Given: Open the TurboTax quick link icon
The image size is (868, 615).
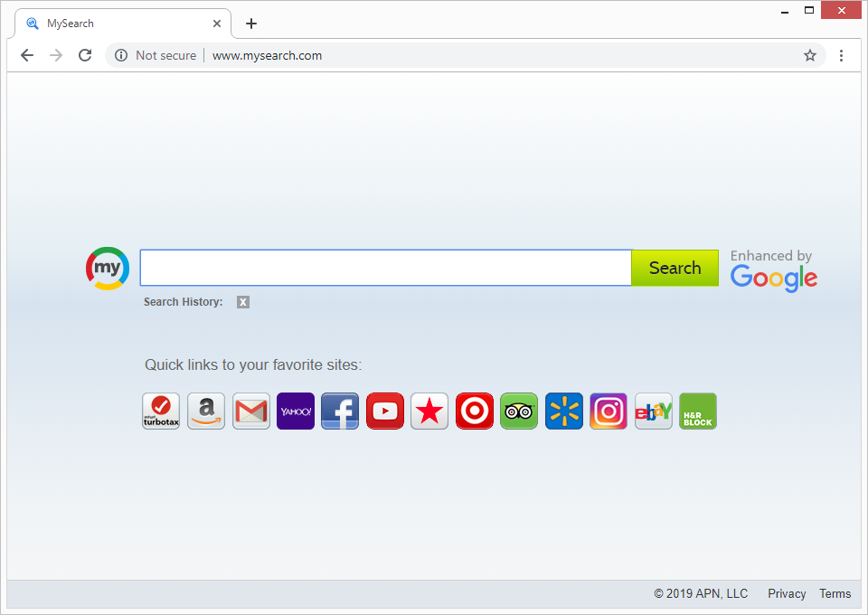Looking at the screenshot, I should tap(161, 412).
